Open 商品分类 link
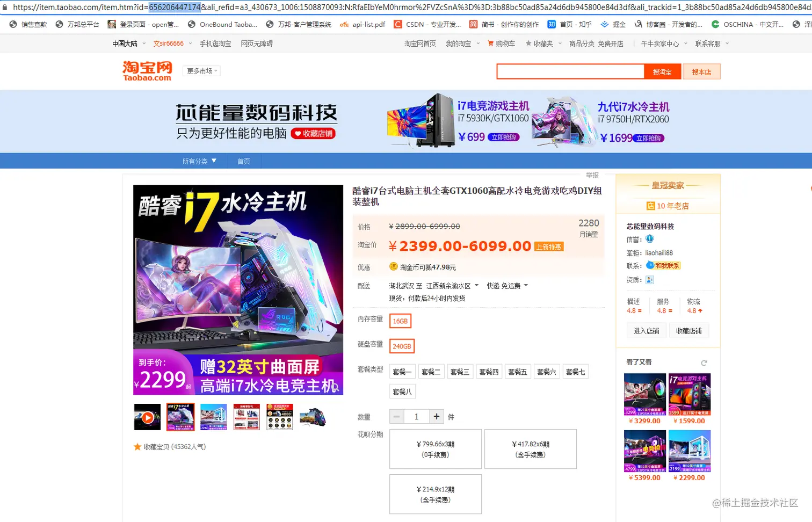812x522 pixels. point(582,44)
